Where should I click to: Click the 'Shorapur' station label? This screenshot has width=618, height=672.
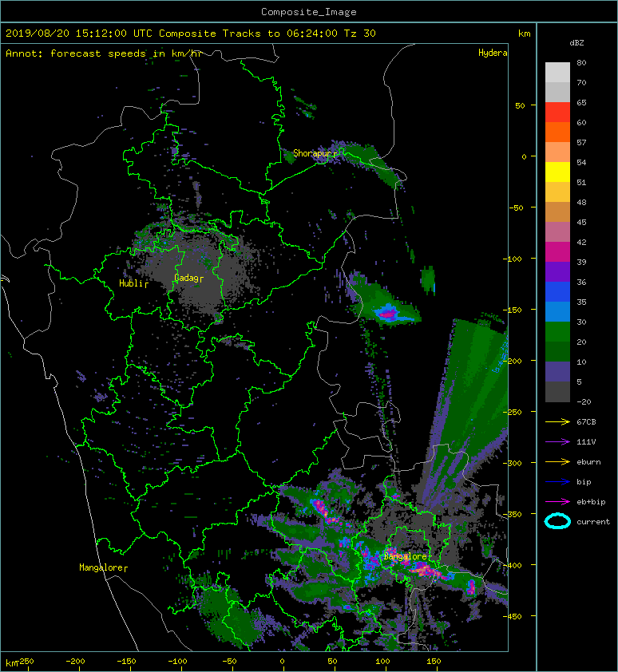[312, 153]
